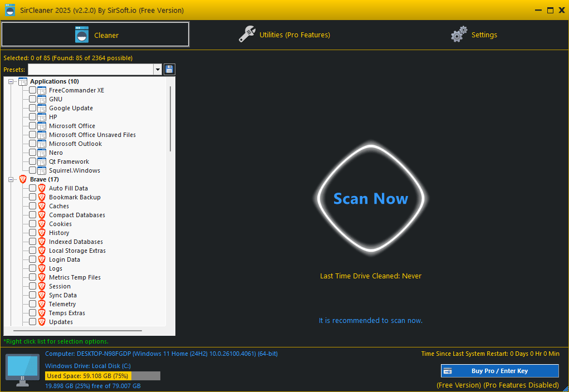This screenshot has height=392, width=569.
Task: Check the Metrics Temp Files checkbox
Action: tap(33, 277)
